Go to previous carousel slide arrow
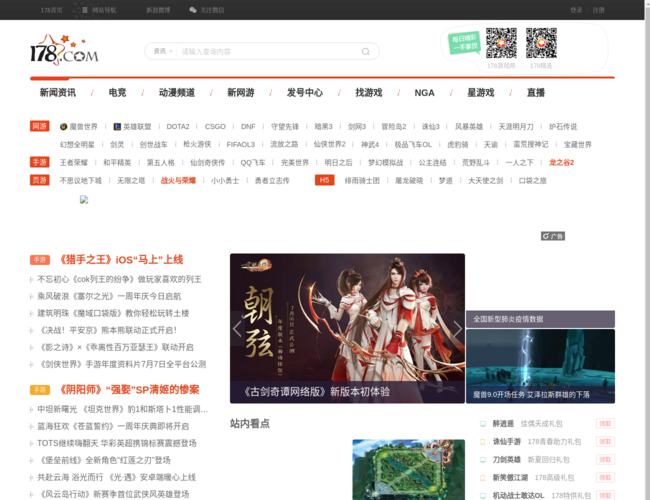The height and width of the screenshot is (500, 650). pyautogui.click(x=237, y=329)
